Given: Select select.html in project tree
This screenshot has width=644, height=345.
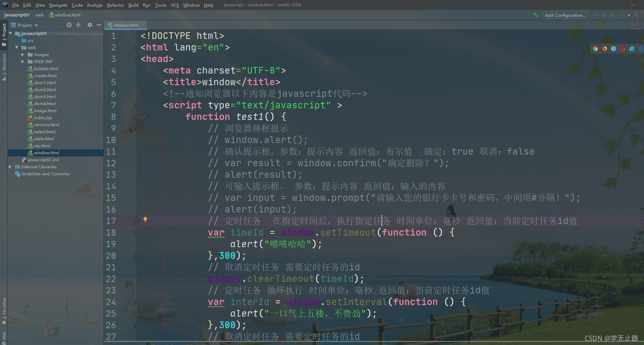Looking at the screenshot, I should (45, 131).
